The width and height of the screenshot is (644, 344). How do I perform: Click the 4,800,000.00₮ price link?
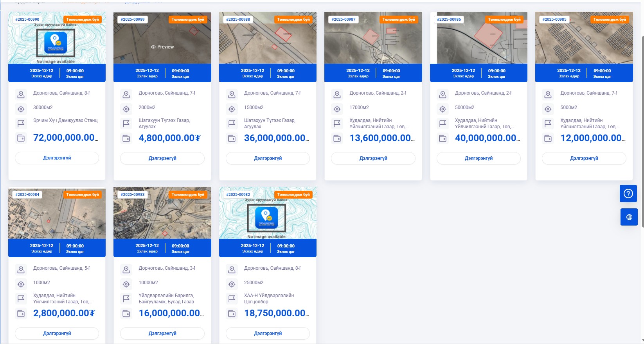coord(169,138)
